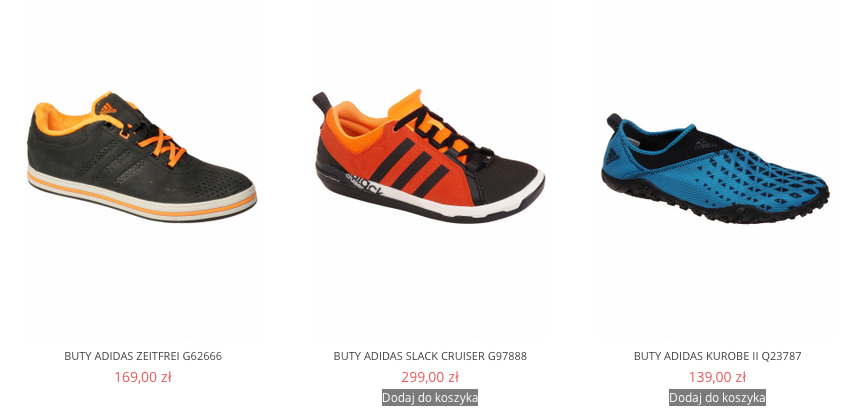Click the orange adidas logo on the Zeitfrei tongue
This screenshot has height=417, width=853.
[108, 108]
